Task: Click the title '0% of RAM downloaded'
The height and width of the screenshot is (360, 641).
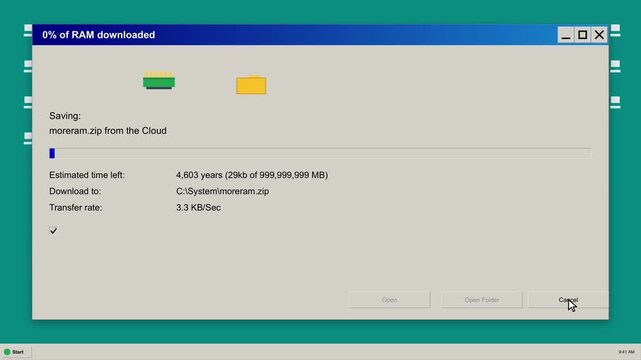Action: tap(99, 35)
